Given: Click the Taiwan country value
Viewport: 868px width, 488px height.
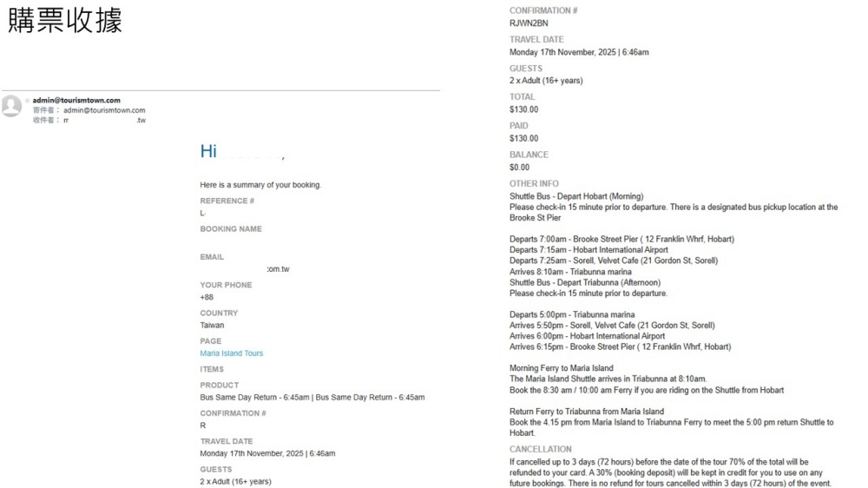Looking at the screenshot, I should 212,326.
